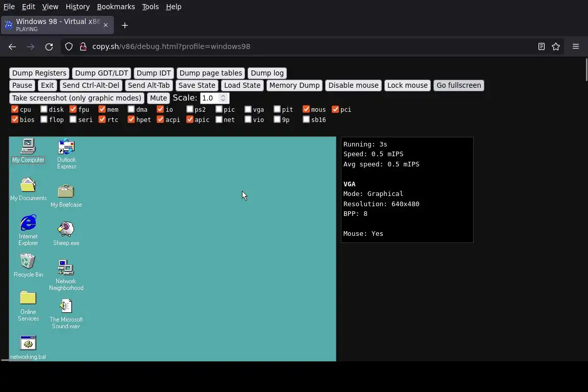
Task: Select the networking.bat icon
Action: point(28,348)
